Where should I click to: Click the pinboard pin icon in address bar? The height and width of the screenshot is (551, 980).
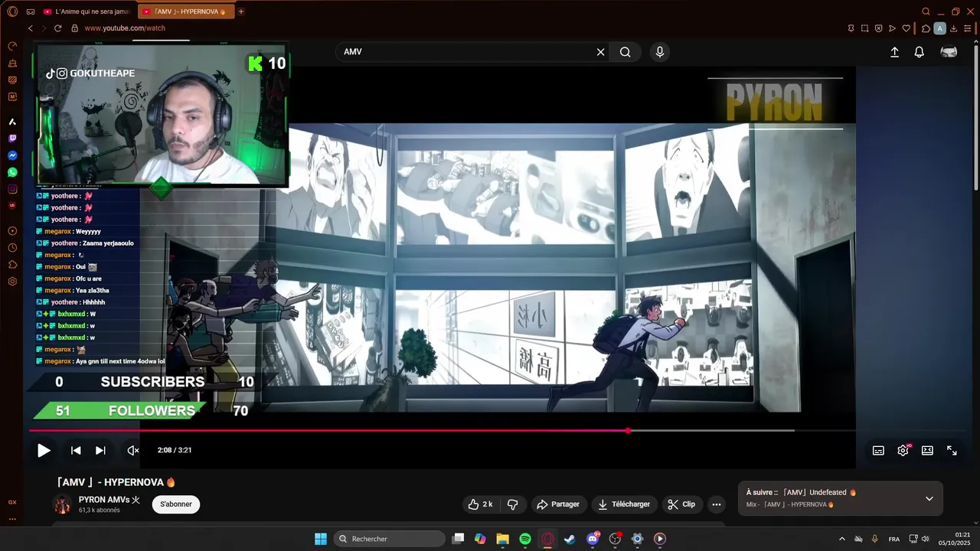(851, 28)
